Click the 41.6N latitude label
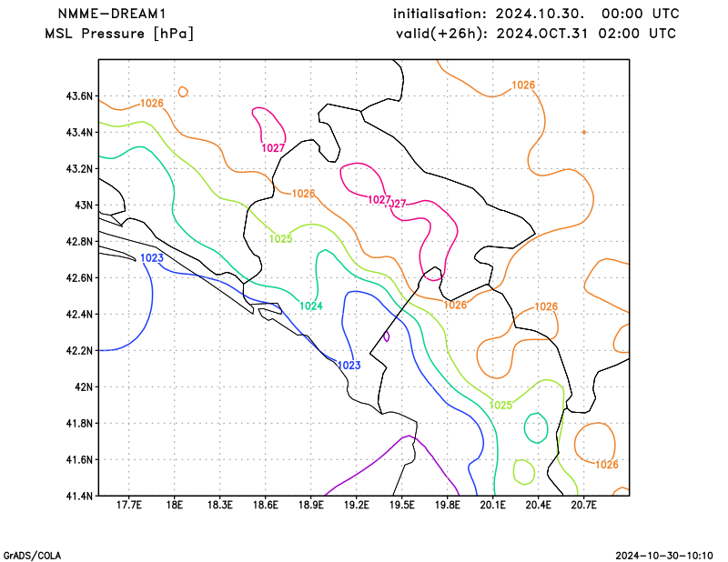728x562 pixels. pyautogui.click(x=79, y=460)
